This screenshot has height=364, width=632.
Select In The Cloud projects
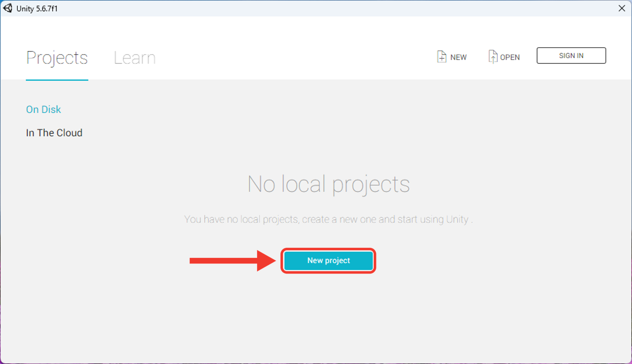(x=54, y=133)
